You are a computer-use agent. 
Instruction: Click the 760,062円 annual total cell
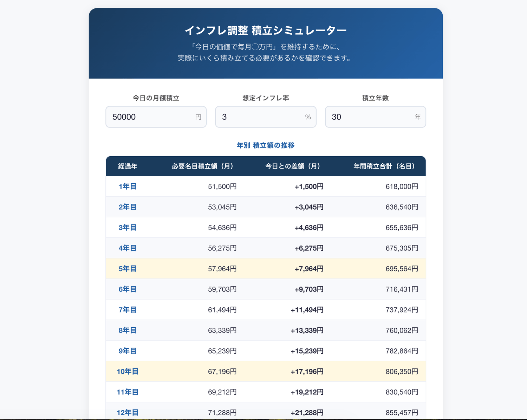coord(402,330)
